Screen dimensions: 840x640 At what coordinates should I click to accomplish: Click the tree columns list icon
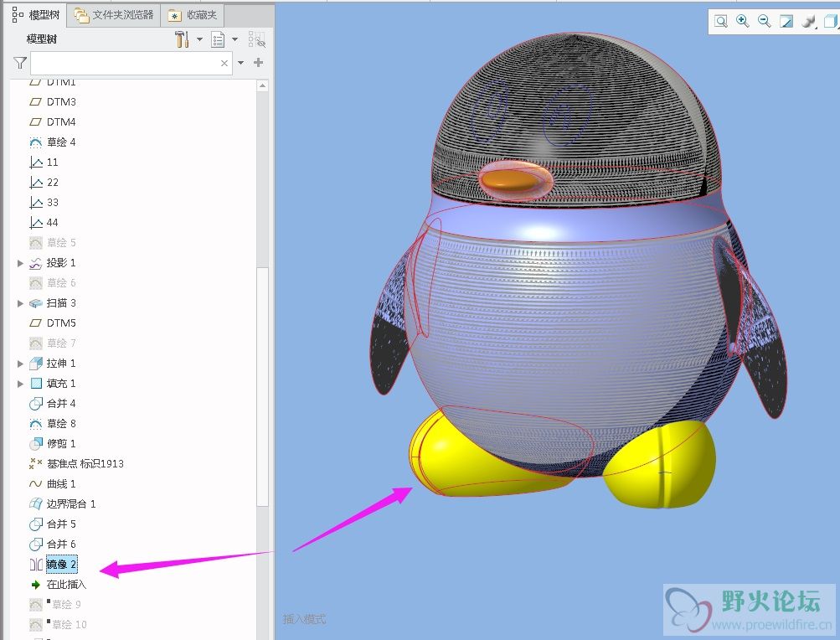(218, 39)
